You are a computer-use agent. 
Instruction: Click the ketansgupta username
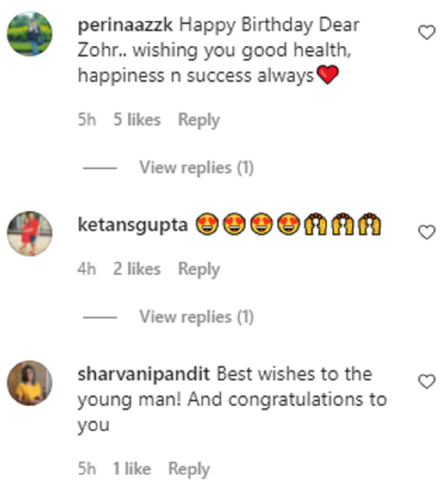click(x=133, y=225)
